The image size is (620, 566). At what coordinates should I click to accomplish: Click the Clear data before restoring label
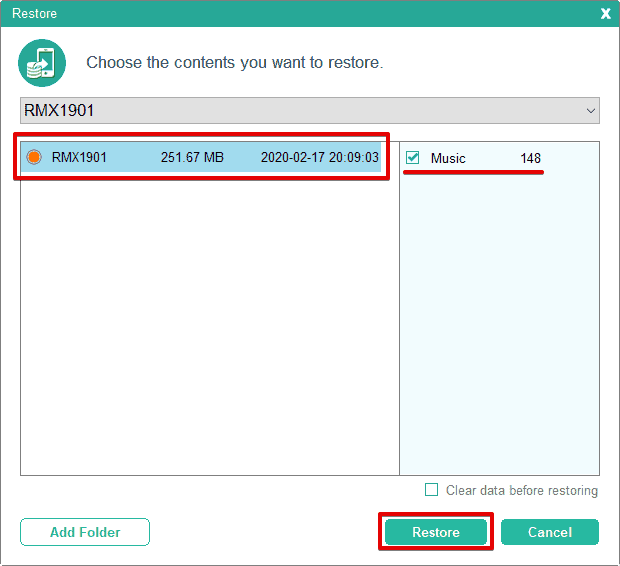point(521,490)
